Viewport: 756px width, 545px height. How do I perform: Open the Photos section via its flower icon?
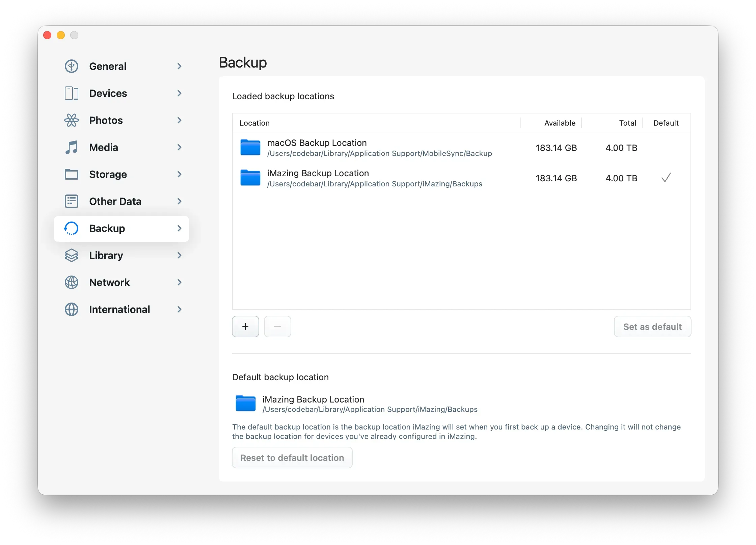(x=71, y=120)
